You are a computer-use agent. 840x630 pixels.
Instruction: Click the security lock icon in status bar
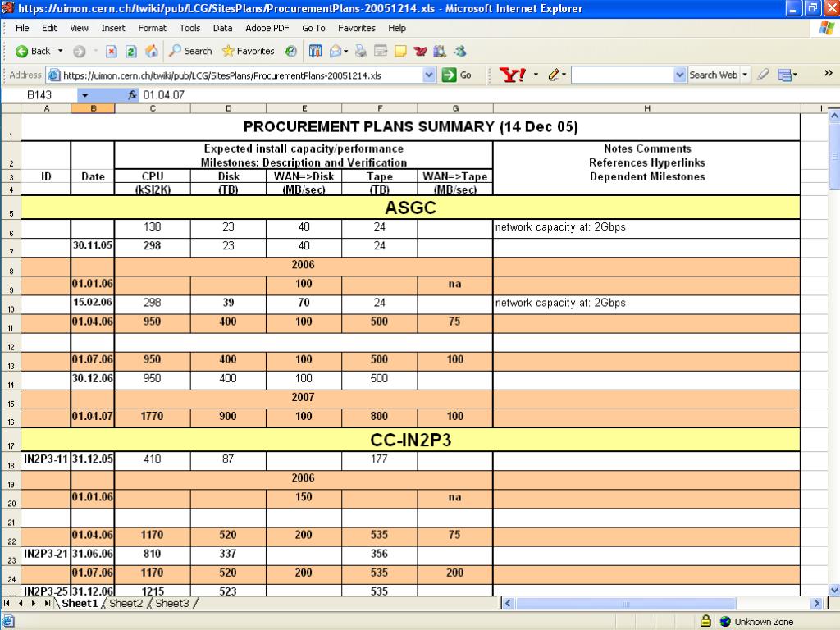706,621
